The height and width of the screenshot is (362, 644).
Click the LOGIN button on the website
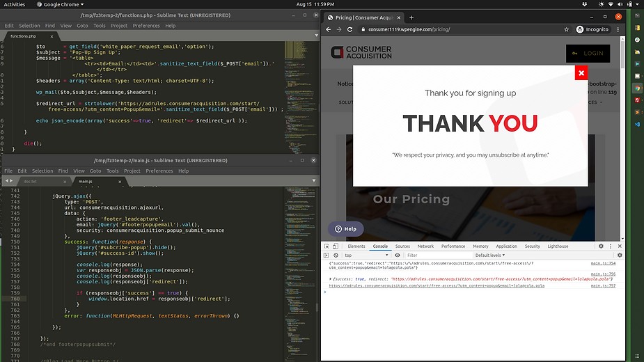(x=588, y=54)
